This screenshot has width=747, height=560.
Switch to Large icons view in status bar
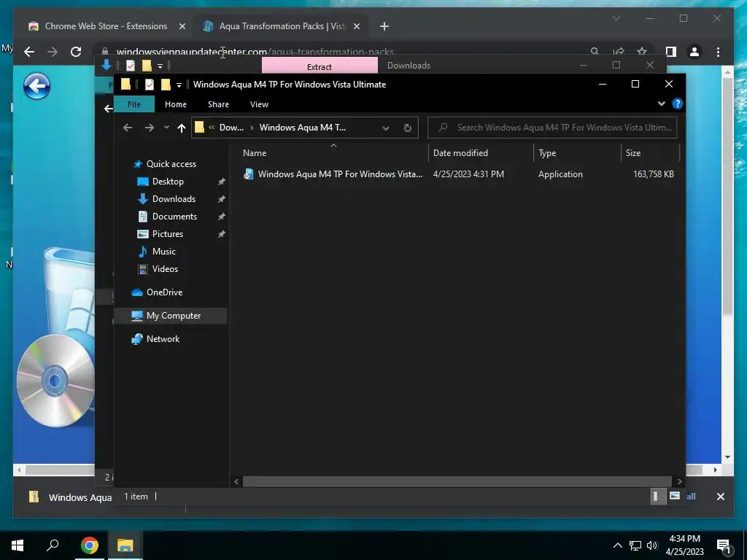coord(674,496)
